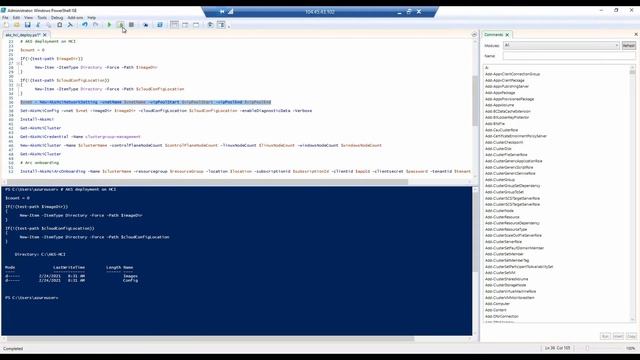Open a script with the folder icon
Viewport: 640px width, 360px height.
[x=17, y=25]
